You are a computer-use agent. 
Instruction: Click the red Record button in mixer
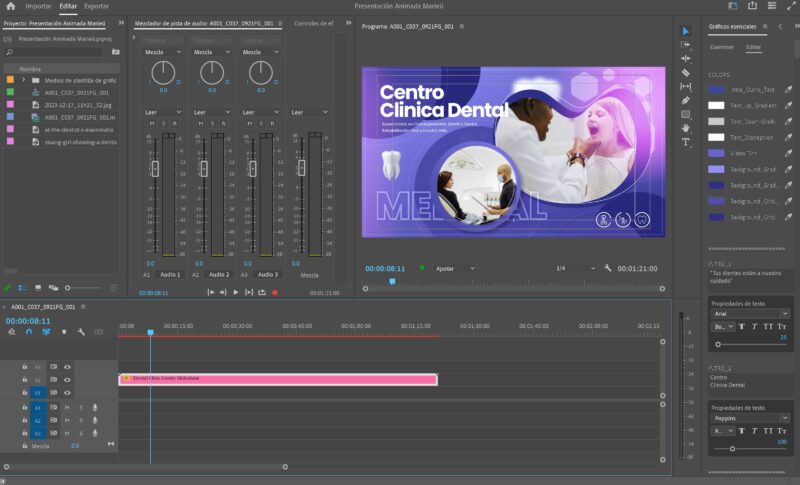275,292
